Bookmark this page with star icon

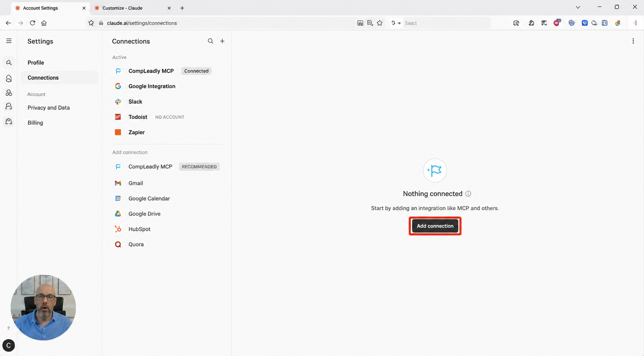point(380,23)
